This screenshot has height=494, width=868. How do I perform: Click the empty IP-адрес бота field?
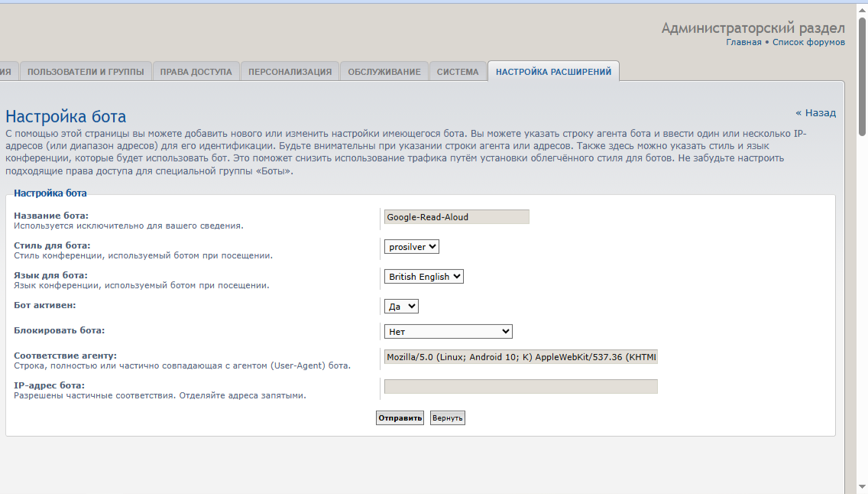tap(520, 386)
